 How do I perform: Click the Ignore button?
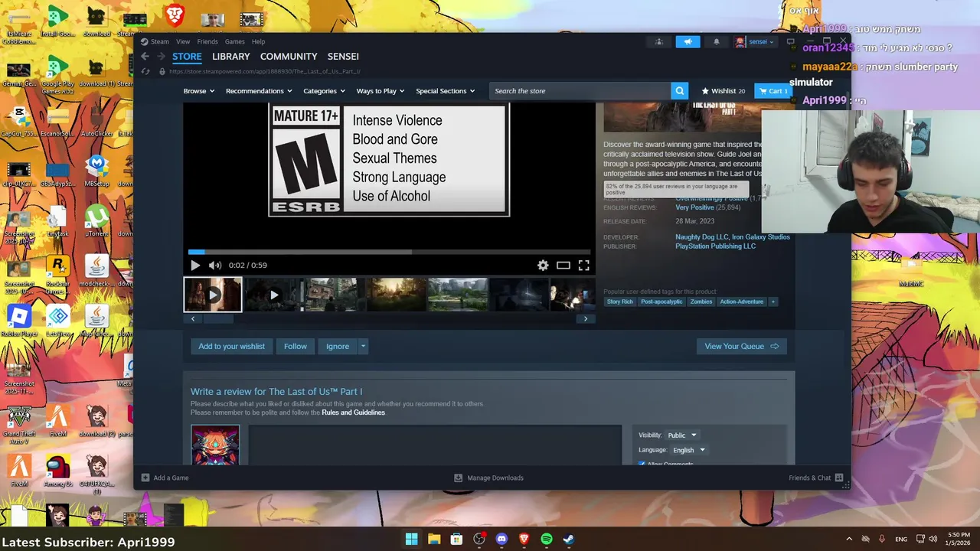[x=338, y=347]
